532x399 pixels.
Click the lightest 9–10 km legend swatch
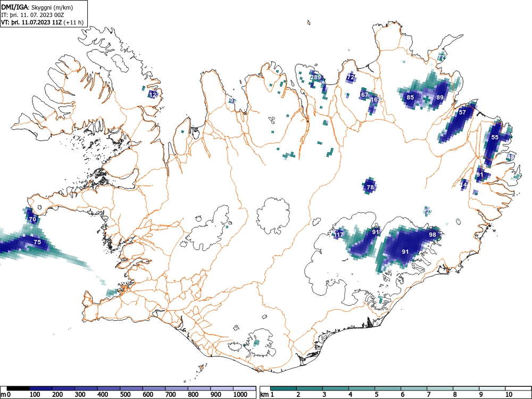coord(492,388)
